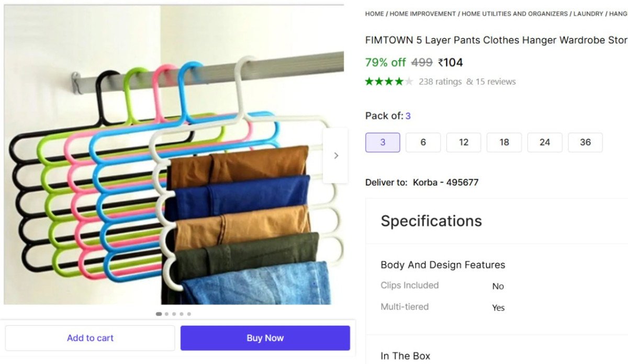Click Add to cart

coord(90,337)
